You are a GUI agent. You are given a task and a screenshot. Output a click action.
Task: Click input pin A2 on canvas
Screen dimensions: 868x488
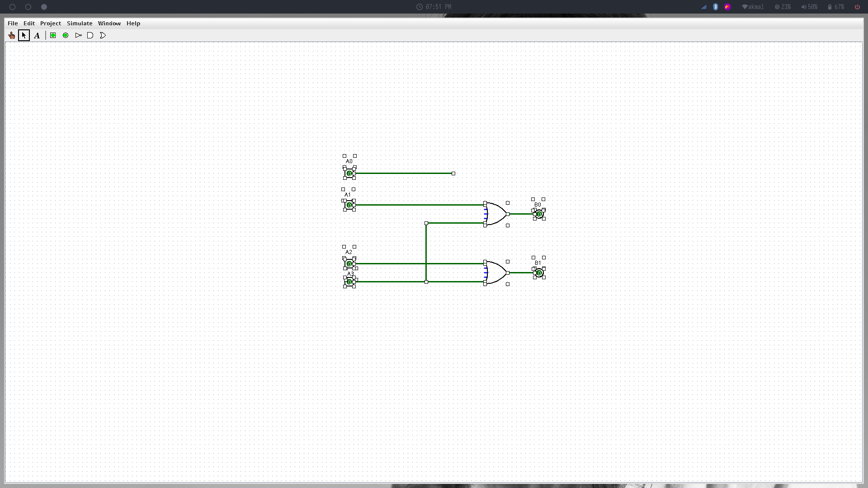(349, 264)
